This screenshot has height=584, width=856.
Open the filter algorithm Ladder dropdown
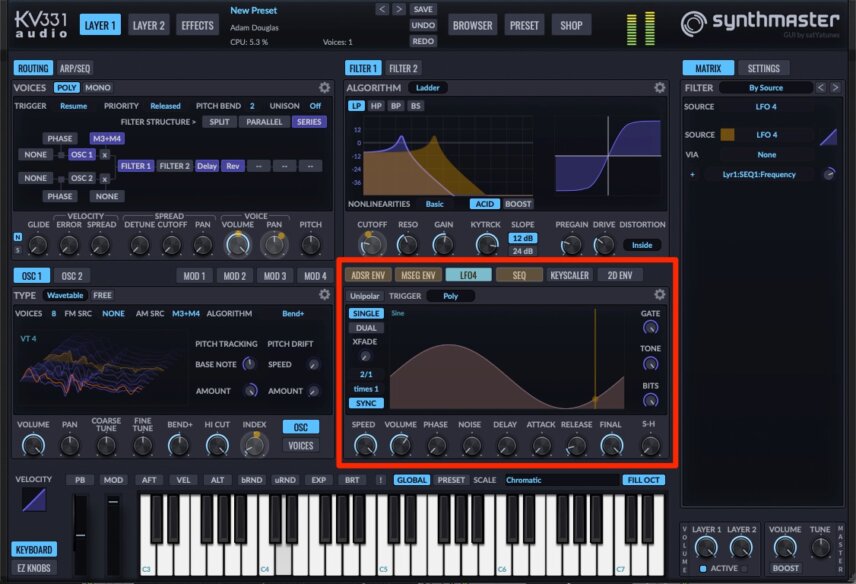pyautogui.click(x=427, y=87)
